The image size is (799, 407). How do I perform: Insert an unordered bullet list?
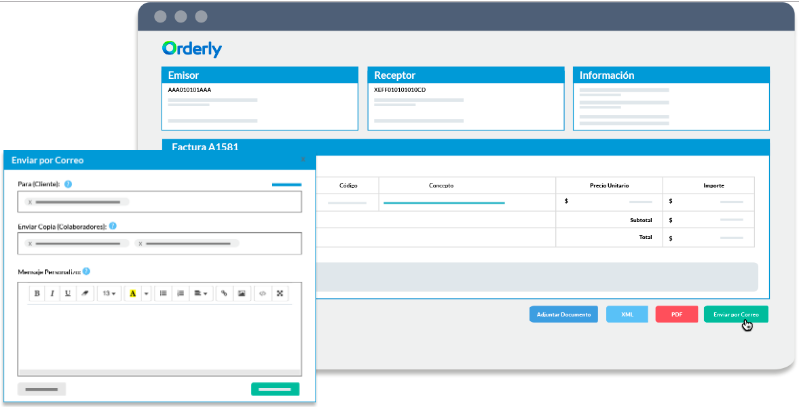(163, 293)
